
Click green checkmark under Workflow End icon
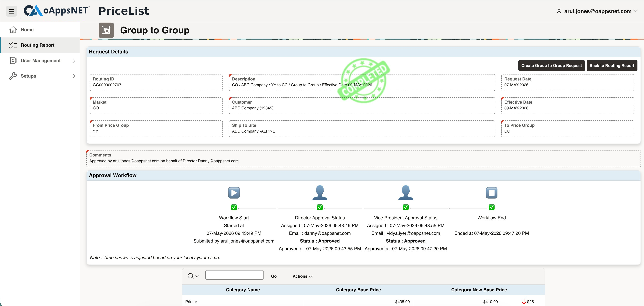(491, 207)
